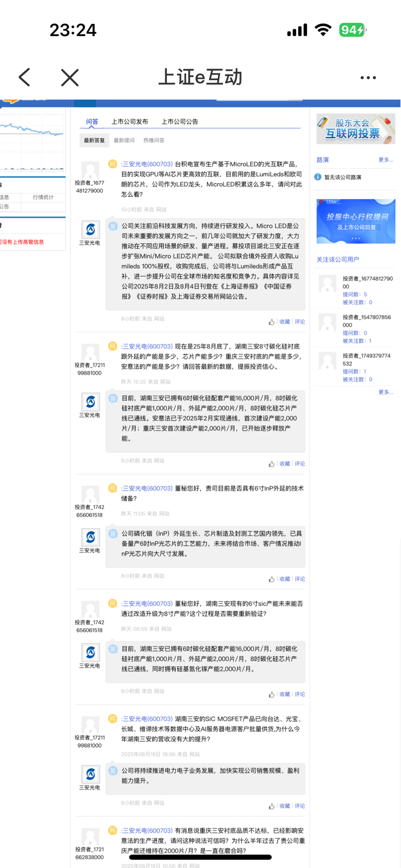Screen dimensions: 401x868
Task: Open avatar of asker of 8寸碳化硅衬底 question
Action: tap(90, 352)
